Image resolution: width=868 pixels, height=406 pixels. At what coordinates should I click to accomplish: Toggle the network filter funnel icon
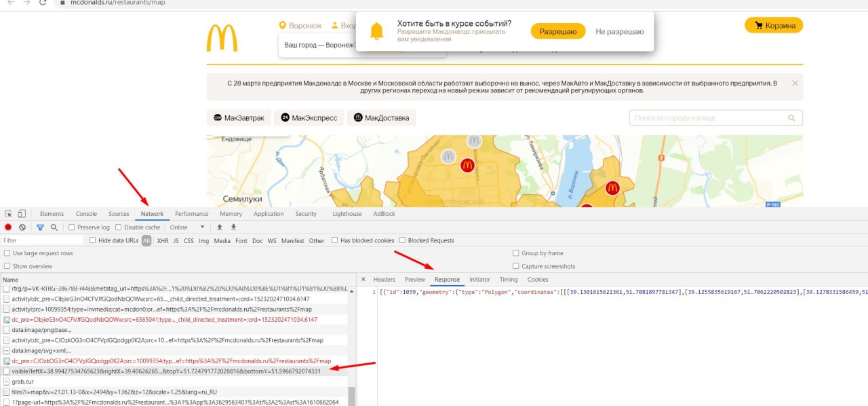(x=40, y=227)
